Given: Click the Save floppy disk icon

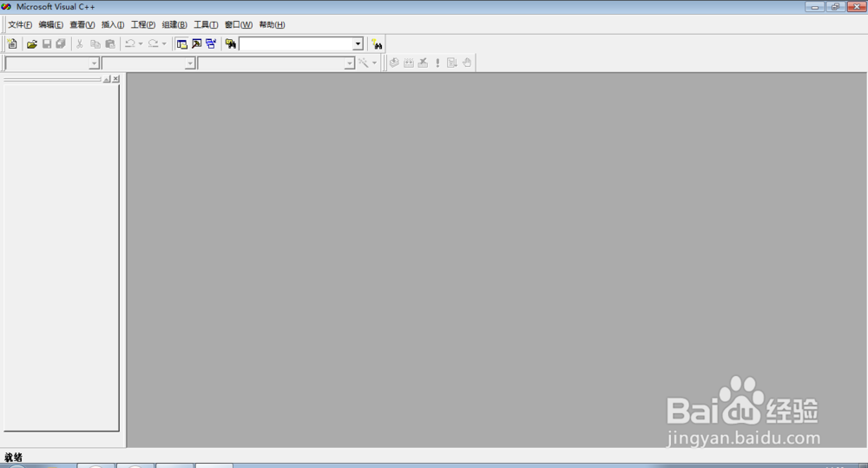Looking at the screenshot, I should [x=47, y=43].
